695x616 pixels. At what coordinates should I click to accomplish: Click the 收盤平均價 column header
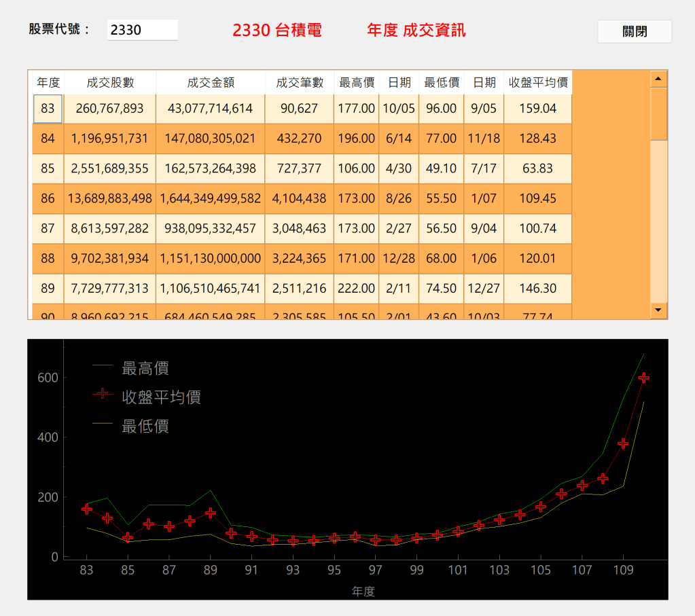(538, 83)
